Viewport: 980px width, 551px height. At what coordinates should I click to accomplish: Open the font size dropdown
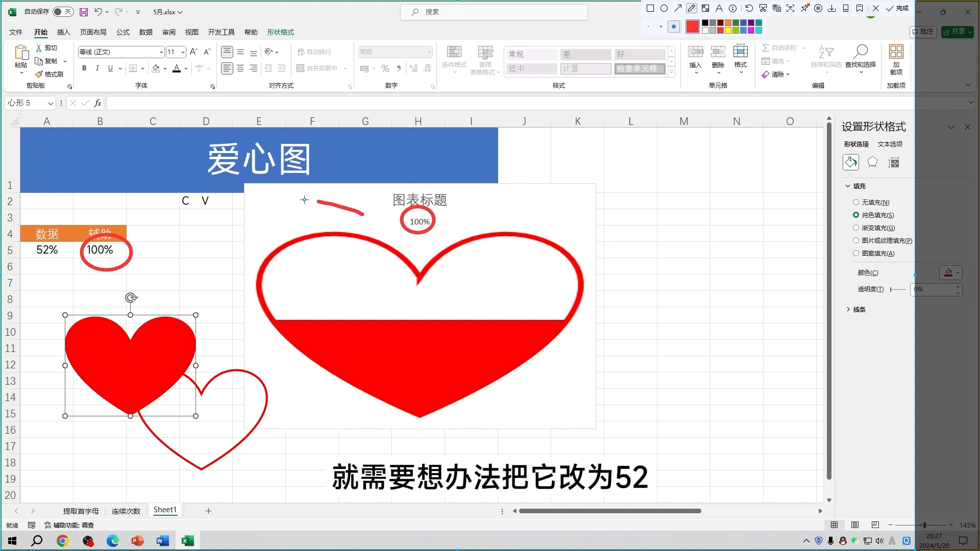coord(183,52)
